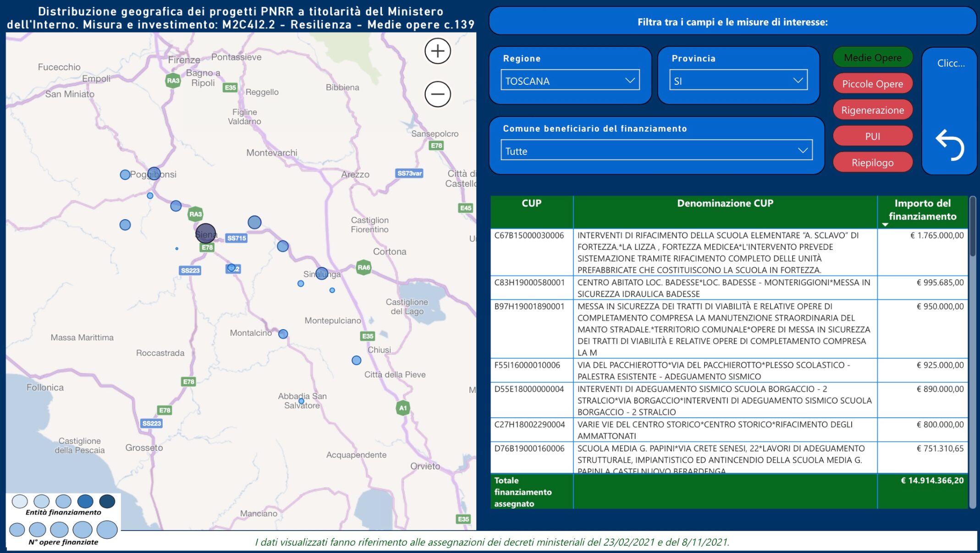Click amount € 950.000,00
Viewport: 980px width, 553px height.
coord(940,306)
